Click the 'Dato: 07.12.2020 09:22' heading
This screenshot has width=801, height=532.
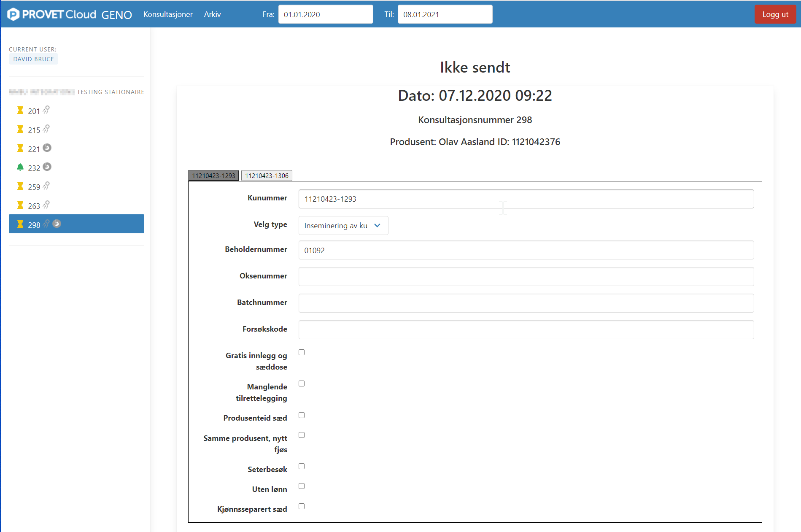[x=475, y=95]
